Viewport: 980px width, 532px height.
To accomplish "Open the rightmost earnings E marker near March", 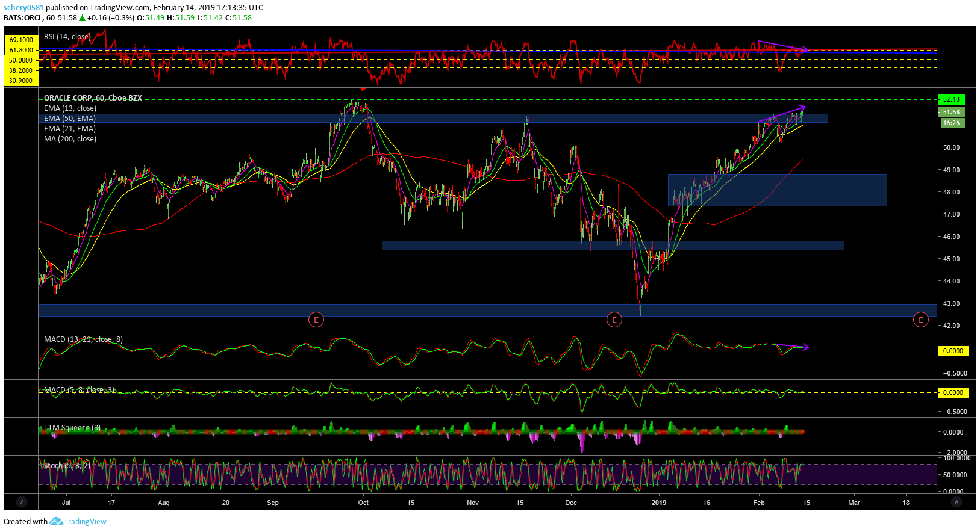I will [920, 320].
